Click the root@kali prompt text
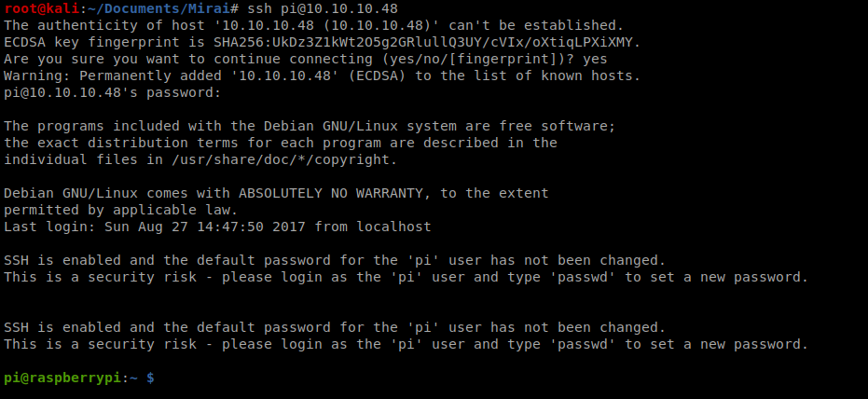The width and height of the screenshot is (868, 399). tap(42, 8)
